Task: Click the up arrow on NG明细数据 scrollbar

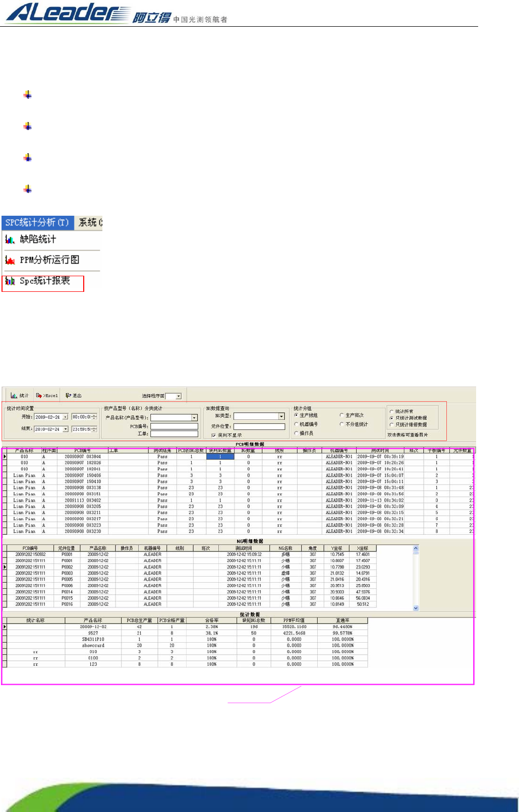Action: click(x=416, y=548)
